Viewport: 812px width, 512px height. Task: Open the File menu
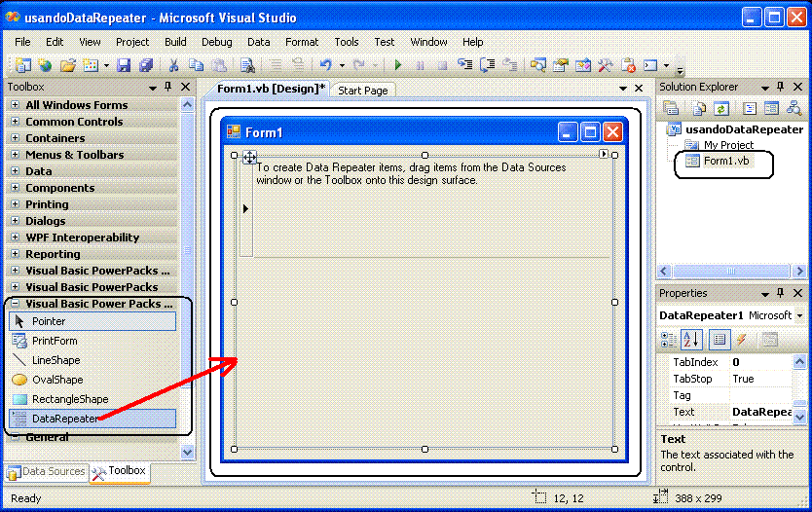(x=22, y=42)
